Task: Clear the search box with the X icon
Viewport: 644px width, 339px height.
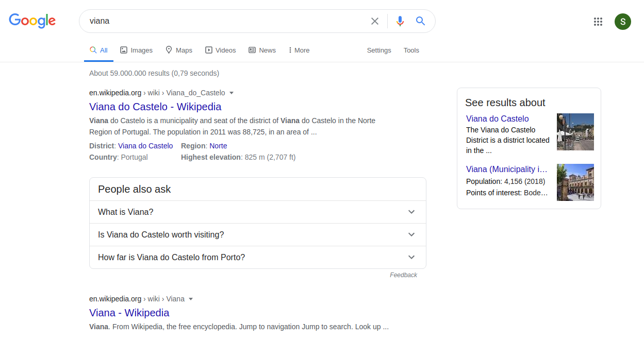Action: 375,21
